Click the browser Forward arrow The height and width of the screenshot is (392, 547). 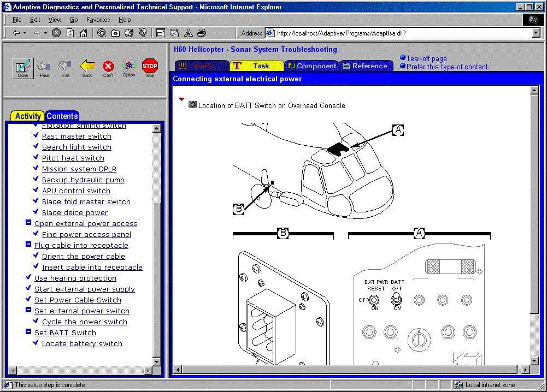pyautogui.click(x=37, y=33)
